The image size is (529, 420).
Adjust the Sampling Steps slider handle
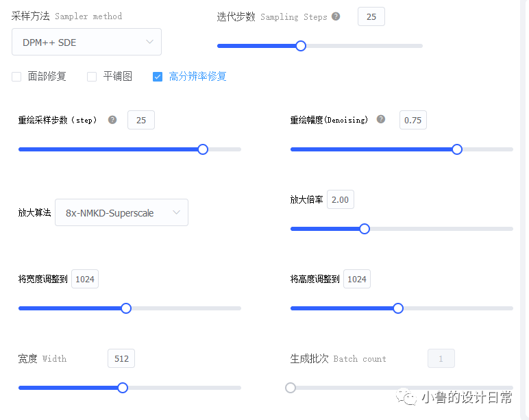301,46
